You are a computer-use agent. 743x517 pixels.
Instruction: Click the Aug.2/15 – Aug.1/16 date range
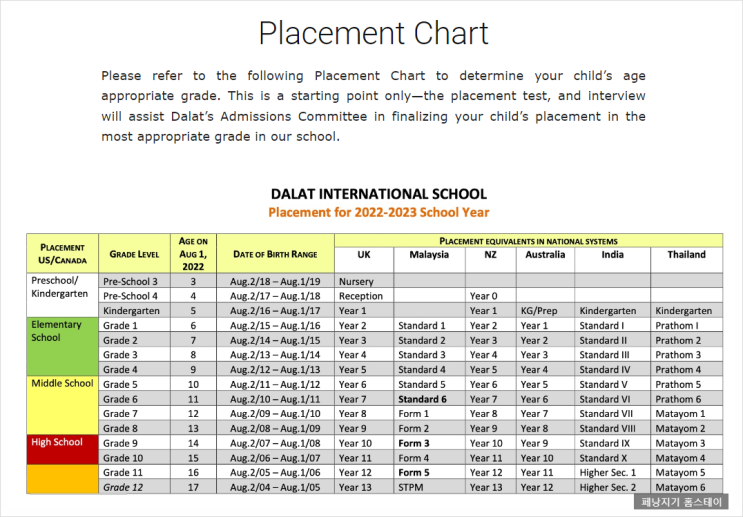275,325
